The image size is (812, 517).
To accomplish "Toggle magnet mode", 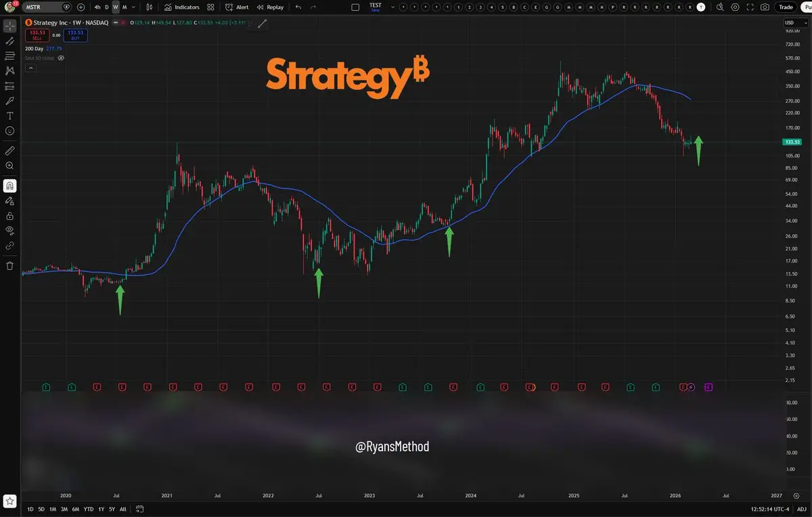I will [x=10, y=185].
